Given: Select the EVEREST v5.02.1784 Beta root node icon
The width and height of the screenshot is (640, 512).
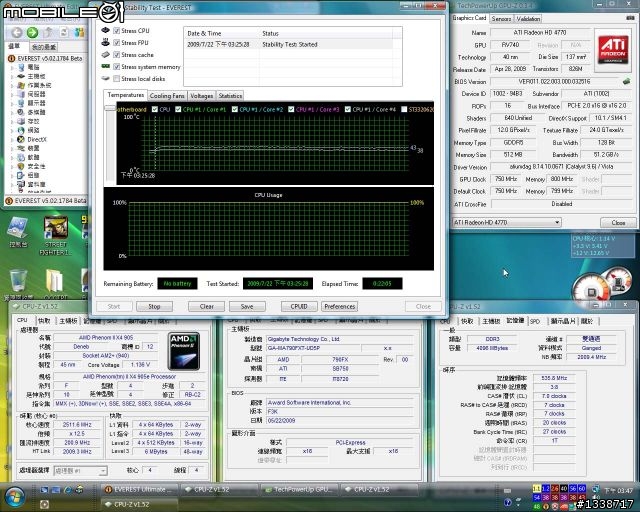Looking at the screenshot, I should pos(11,58).
